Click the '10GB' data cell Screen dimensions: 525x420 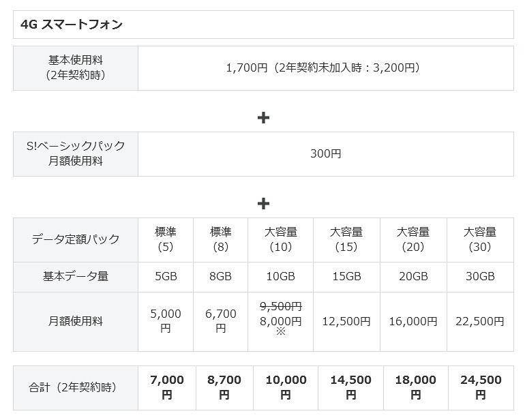point(281,277)
